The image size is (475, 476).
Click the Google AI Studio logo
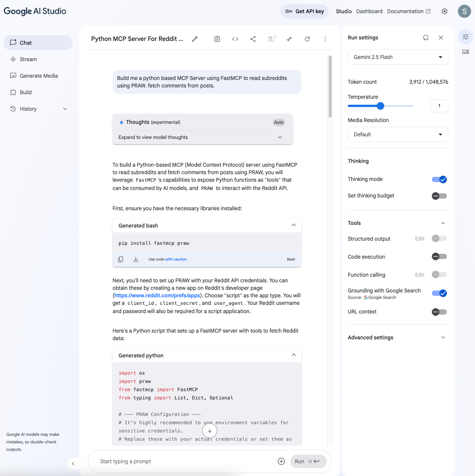(x=35, y=11)
